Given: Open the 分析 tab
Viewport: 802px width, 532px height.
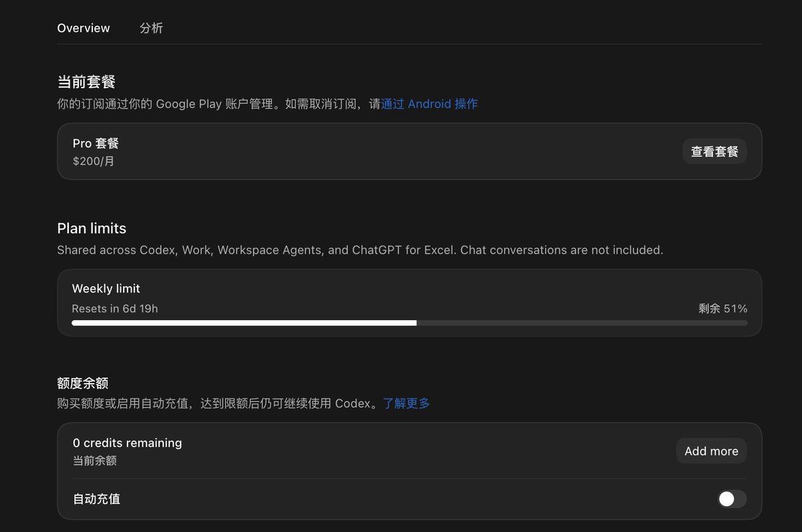Looking at the screenshot, I should click(x=151, y=28).
